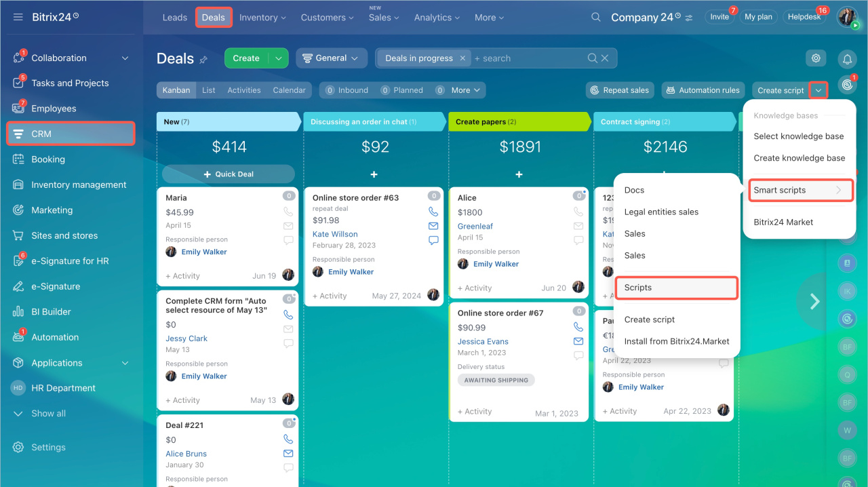Open the General pipeline dropdown

(332, 58)
